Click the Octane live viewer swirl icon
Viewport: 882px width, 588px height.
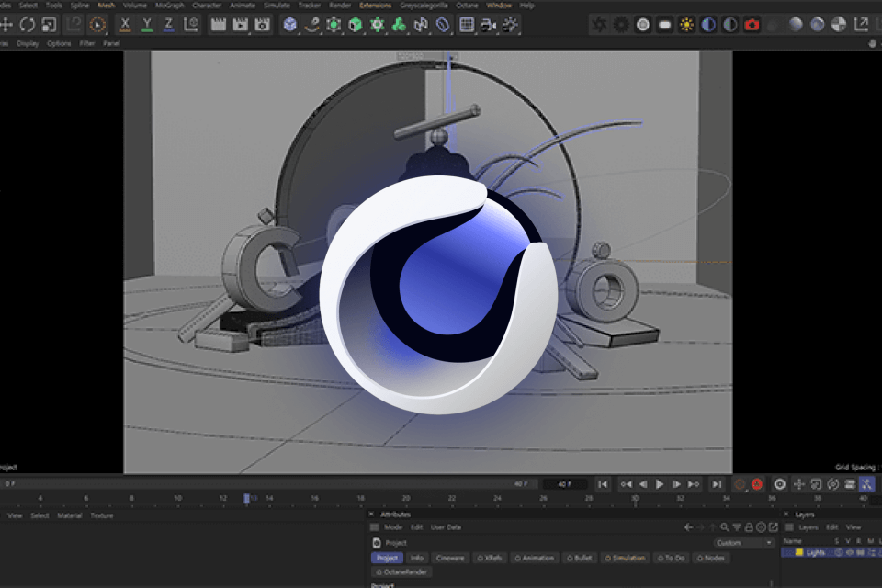point(600,25)
